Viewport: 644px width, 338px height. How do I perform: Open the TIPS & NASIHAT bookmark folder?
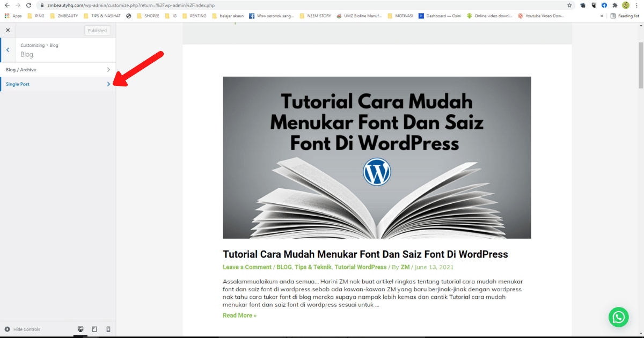(x=102, y=16)
